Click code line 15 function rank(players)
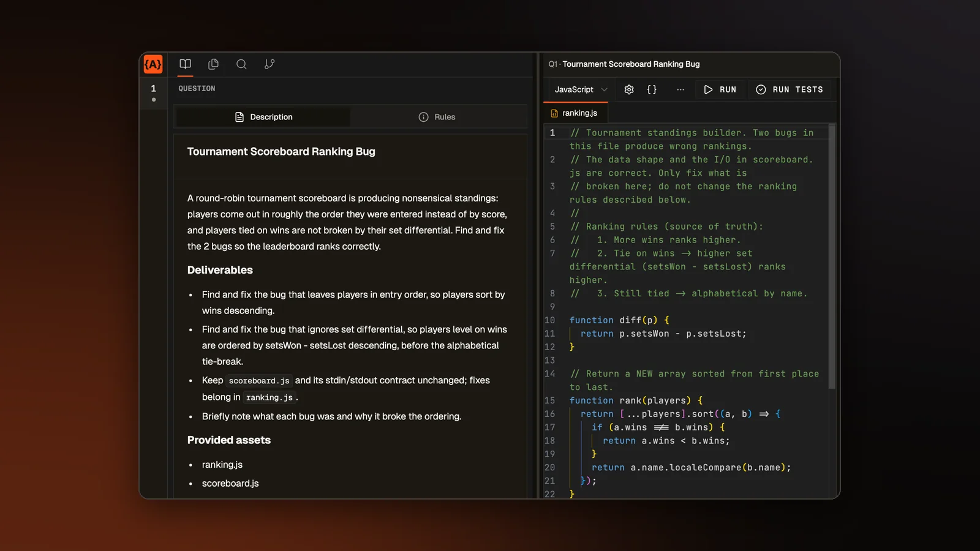The width and height of the screenshot is (980, 551). click(x=636, y=400)
